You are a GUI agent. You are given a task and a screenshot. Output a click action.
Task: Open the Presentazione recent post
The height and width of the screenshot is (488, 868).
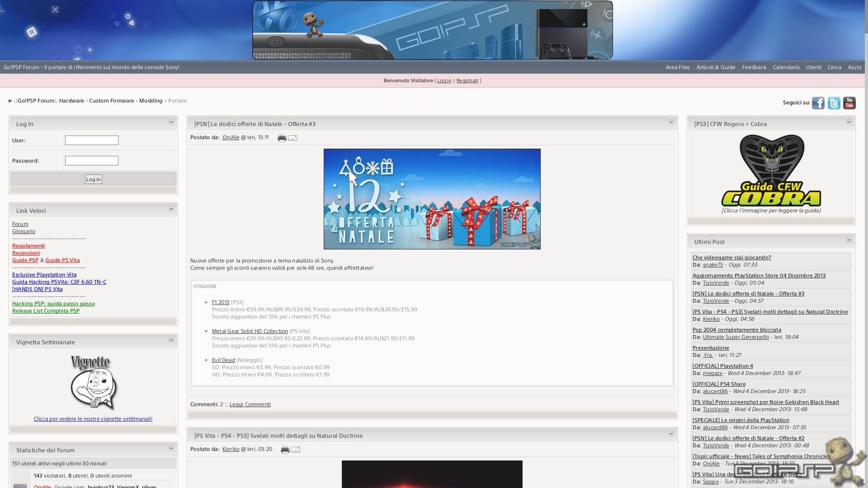(711, 348)
